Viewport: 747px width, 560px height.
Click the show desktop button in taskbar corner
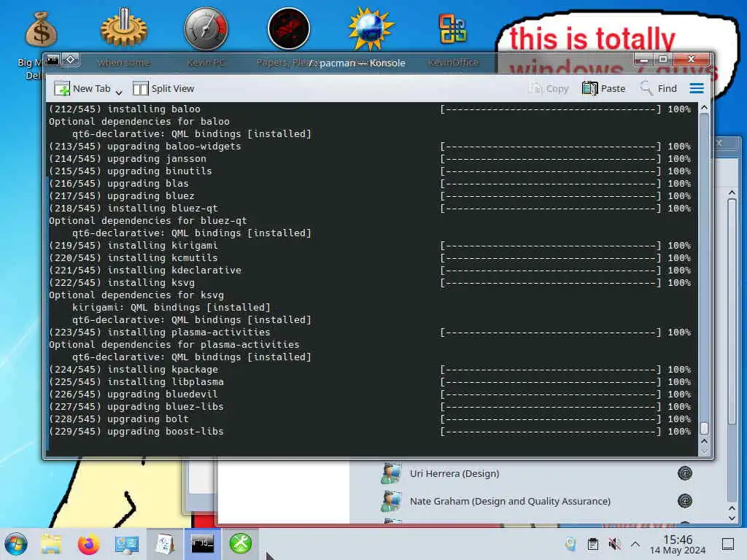pyautogui.click(x=728, y=544)
